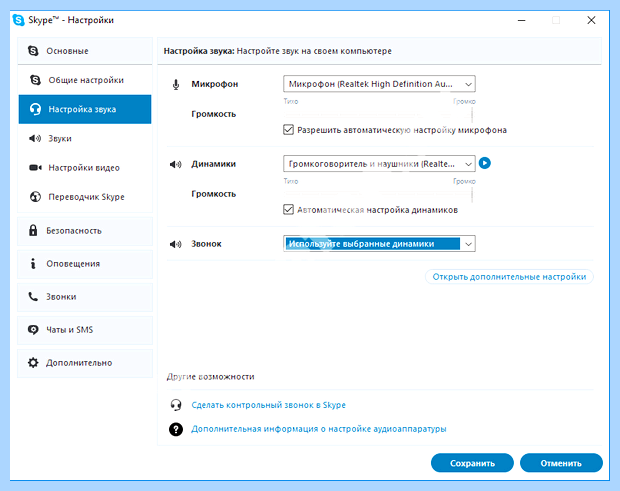Viewport: 620px width, 491px height.
Task: Open the Динамики device dropdown
Action: pos(379,164)
